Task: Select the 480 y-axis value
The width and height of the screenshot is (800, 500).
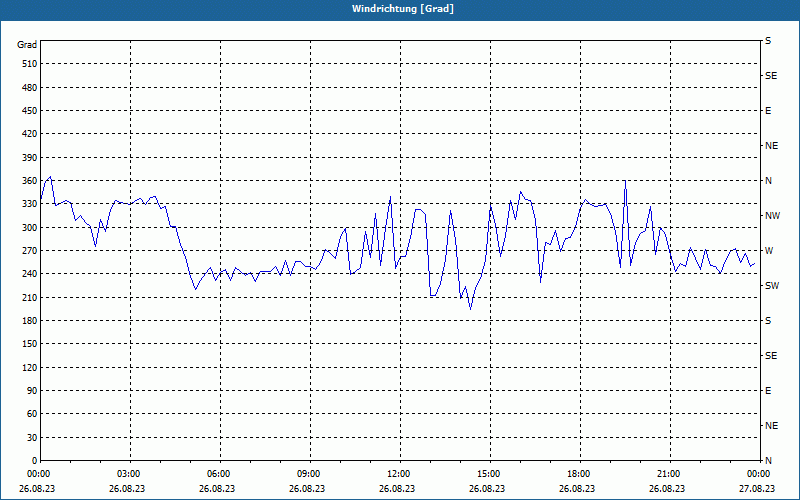Action: coord(30,88)
